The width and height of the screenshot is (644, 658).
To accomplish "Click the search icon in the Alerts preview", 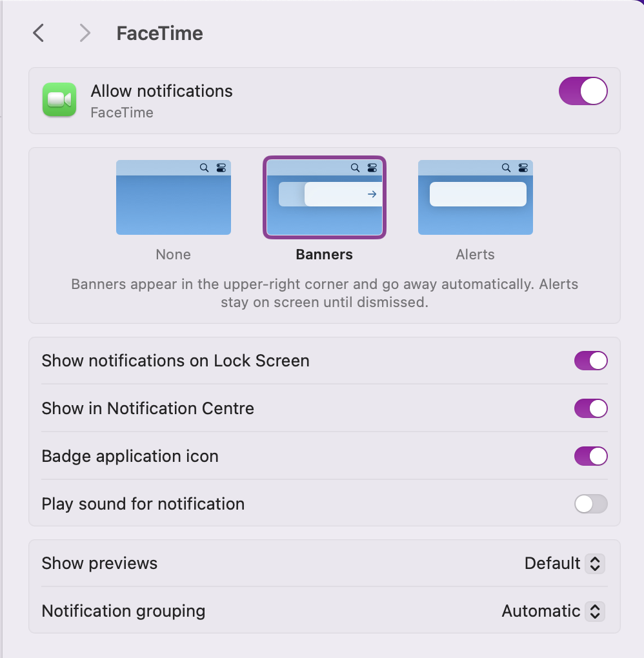I will (505, 168).
